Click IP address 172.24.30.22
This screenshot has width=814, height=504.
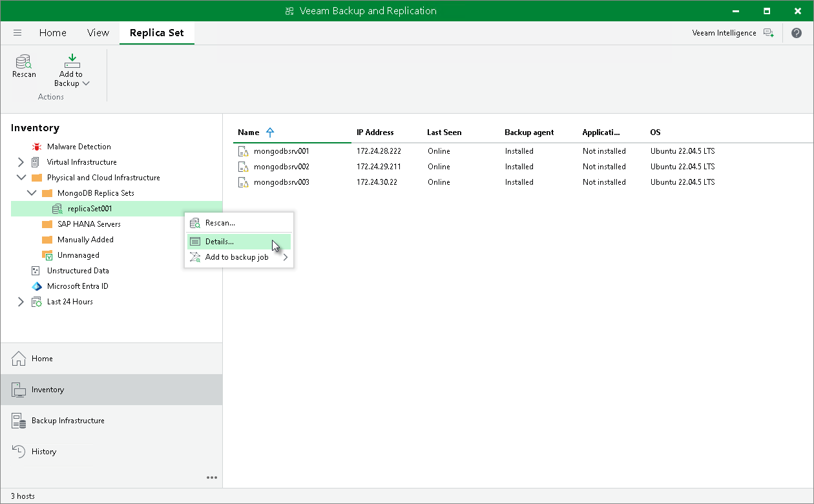click(x=377, y=182)
